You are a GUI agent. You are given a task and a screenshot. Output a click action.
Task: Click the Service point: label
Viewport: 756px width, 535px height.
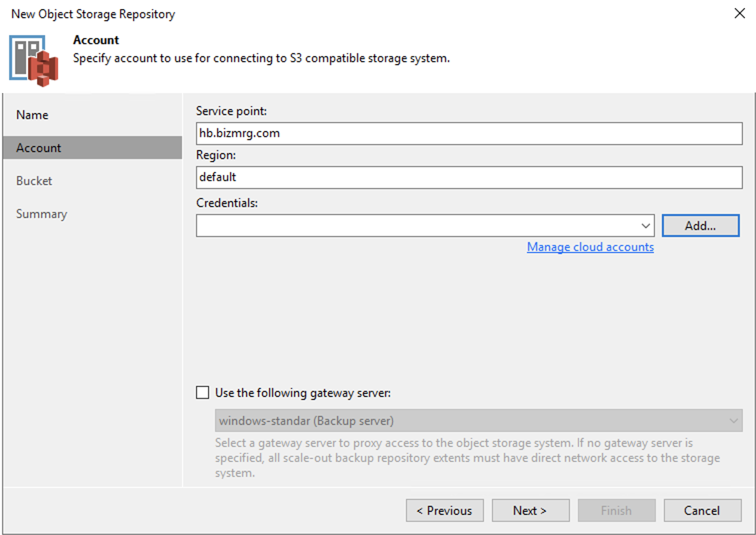point(231,111)
